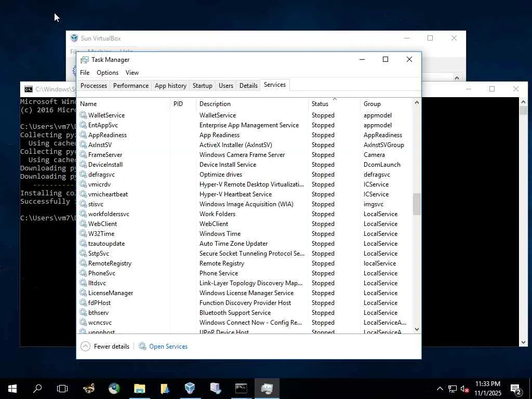The image size is (532, 399).
Task: Switch to the Performance tab
Action: [x=131, y=86]
